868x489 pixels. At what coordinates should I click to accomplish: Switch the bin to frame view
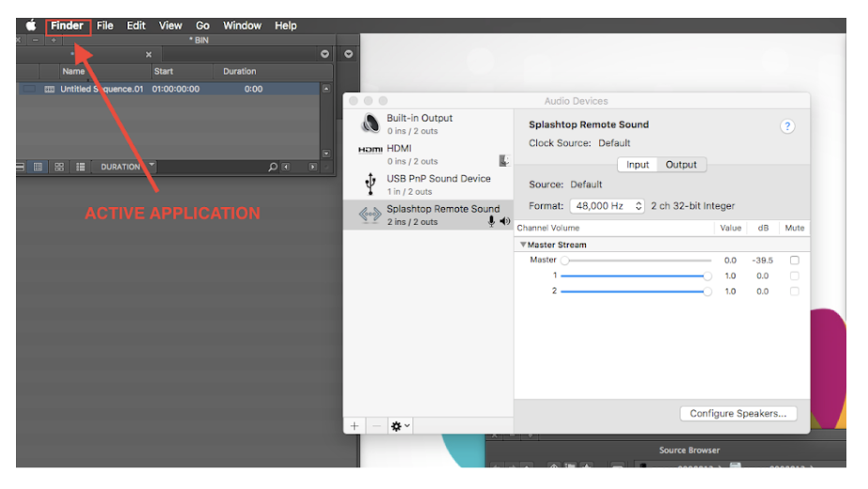(59, 167)
